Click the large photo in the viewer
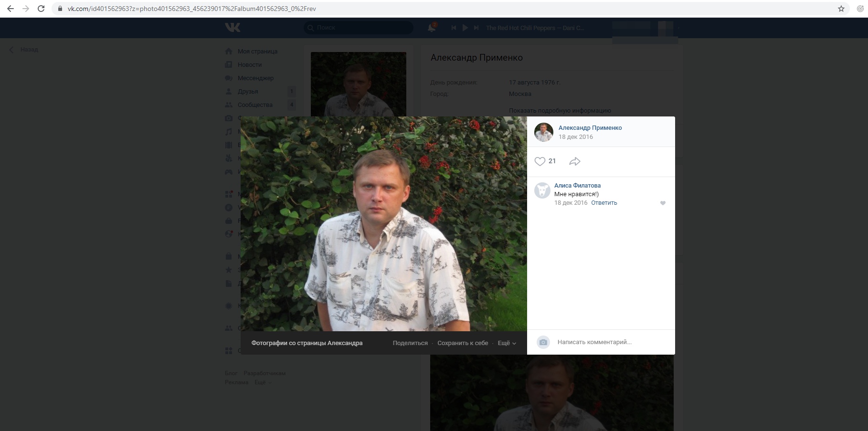Viewport: 868px width, 431px height. pos(384,224)
